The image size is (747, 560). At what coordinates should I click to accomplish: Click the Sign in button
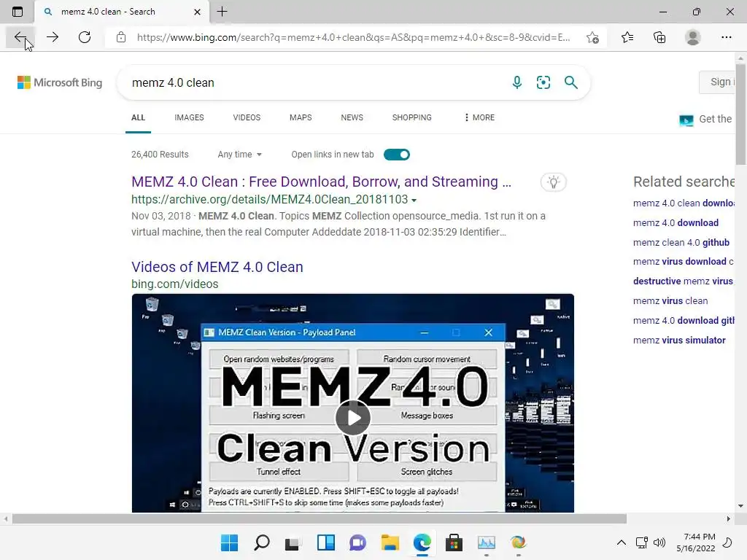(x=717, y=82)
